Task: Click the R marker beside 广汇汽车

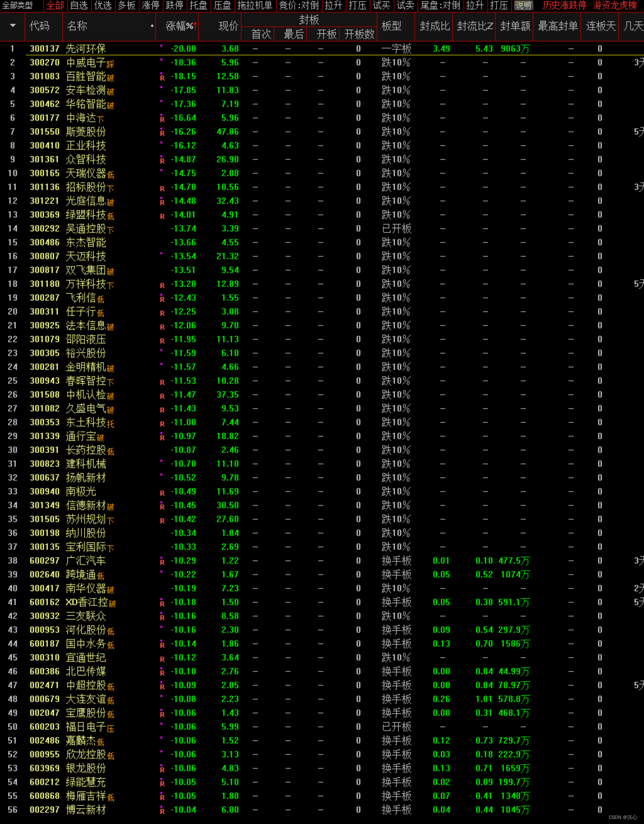Action: pyautogui.click(x=162, y=561)
